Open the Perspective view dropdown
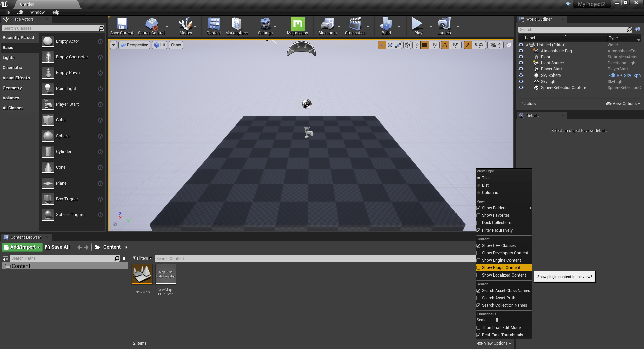This screenshot has width=644, height=349. (x=134, y=45)
